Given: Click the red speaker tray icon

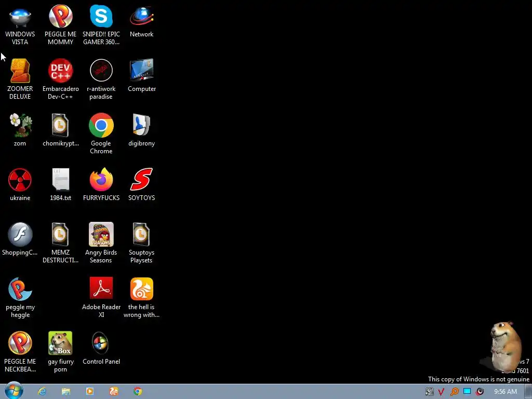Looking at the screenshot, I should (480, 392).
